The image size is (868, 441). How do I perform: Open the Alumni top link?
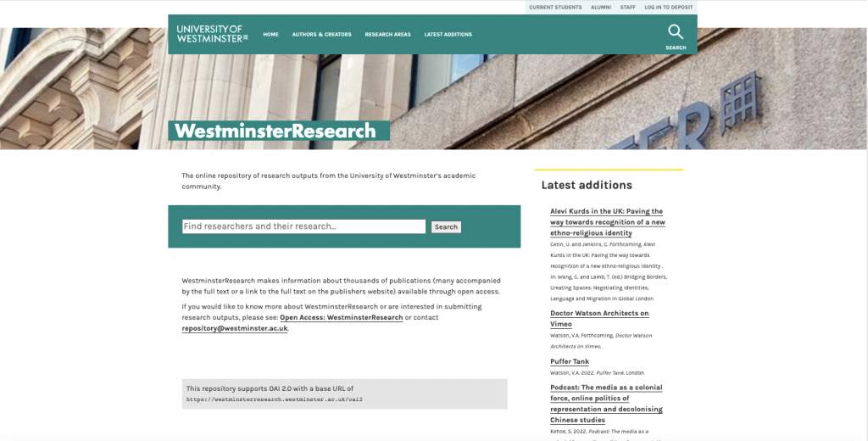click(x=601, y=7)
